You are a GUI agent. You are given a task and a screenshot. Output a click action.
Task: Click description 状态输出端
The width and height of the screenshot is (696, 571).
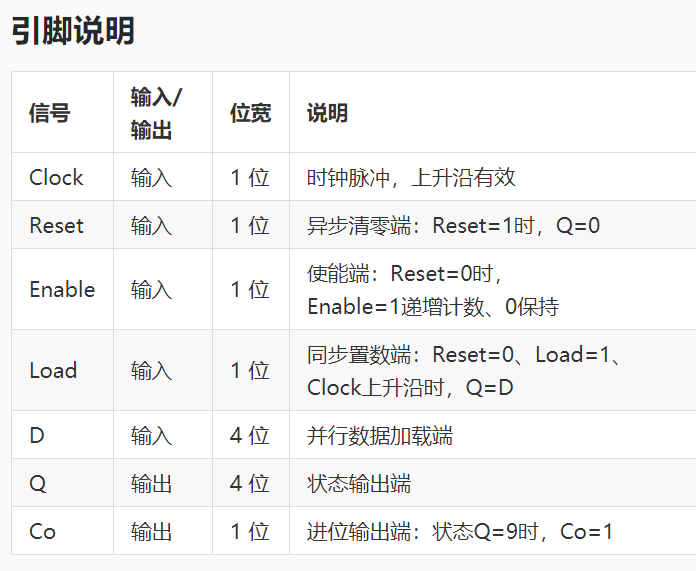(x=359, y=483)
